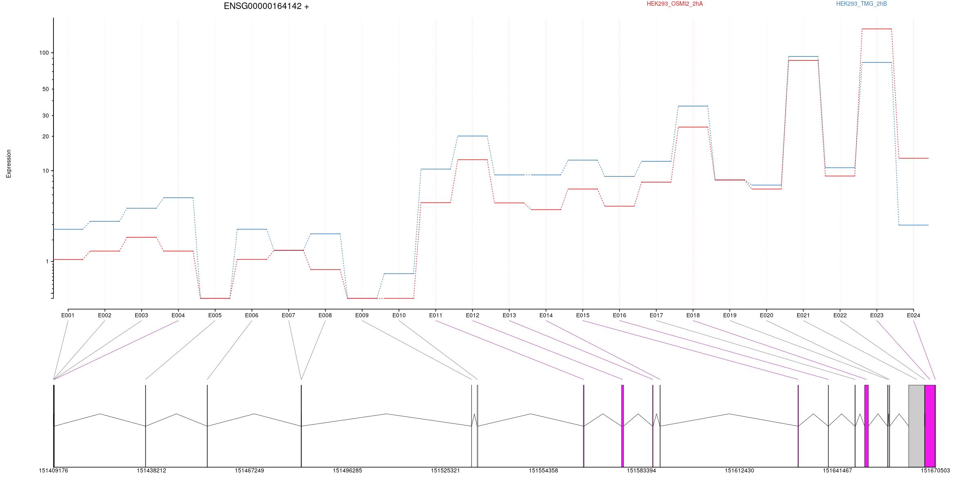Click genomic coordinate 151438212

151,471
